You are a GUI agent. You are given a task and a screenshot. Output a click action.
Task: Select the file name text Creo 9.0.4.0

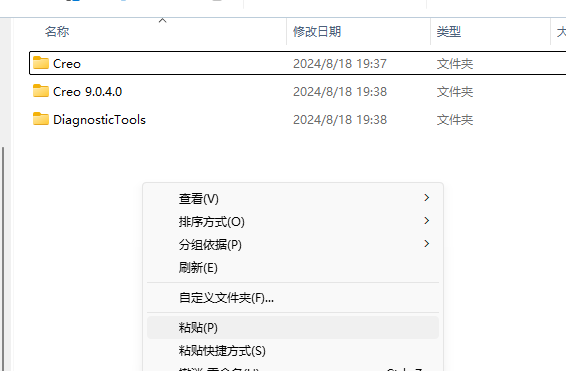tap(87, 91)
